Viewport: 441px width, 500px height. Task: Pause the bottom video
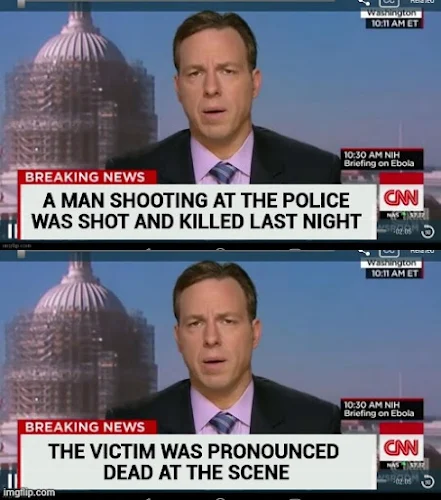tap(11, 479)
